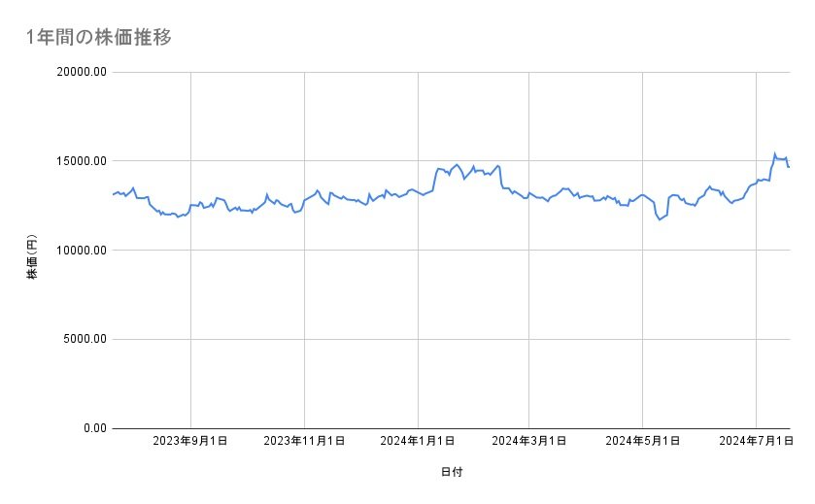Screen dimensions: 815x504
Task: Pick the 2024年3月1日 date label
Action: [x=529, y=441]
